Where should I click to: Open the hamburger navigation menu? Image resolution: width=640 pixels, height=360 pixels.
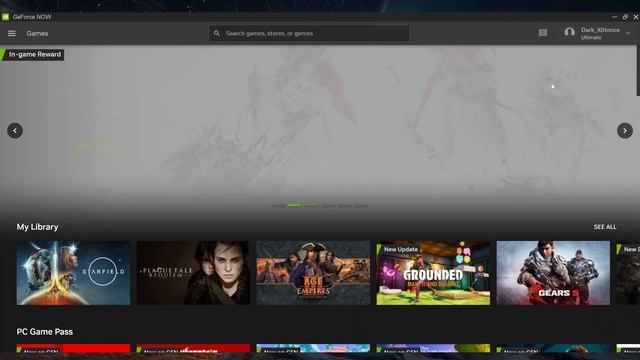12,33
